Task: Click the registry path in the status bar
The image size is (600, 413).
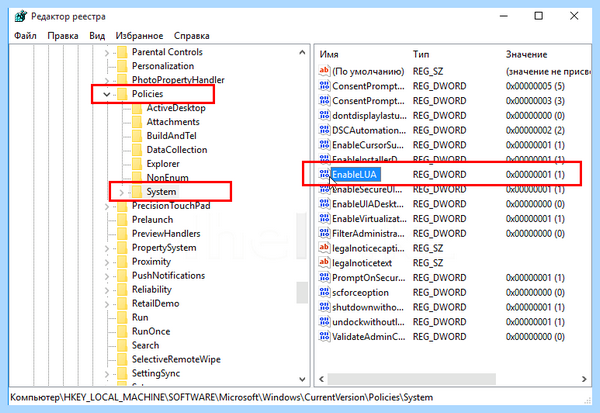Action: [221, 398]
